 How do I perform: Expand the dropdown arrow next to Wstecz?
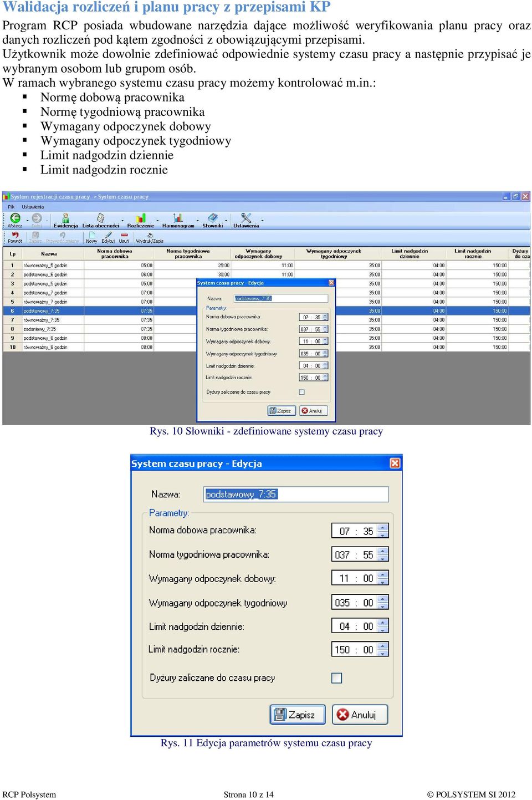coord(27,220)
